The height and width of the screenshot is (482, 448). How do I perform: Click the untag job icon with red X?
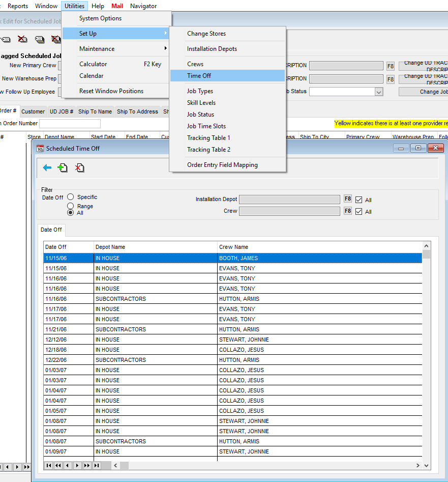click(22, 39)
